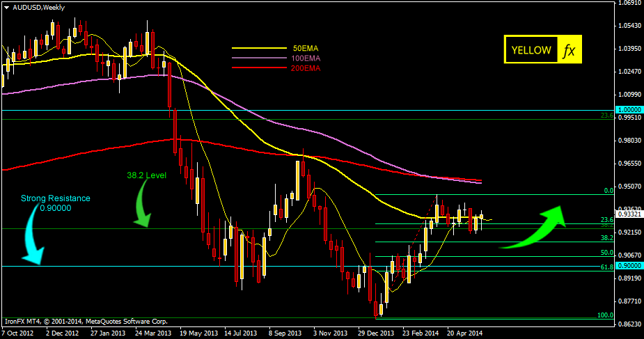Select the 38.2 Level text annotation

[146, 175]
